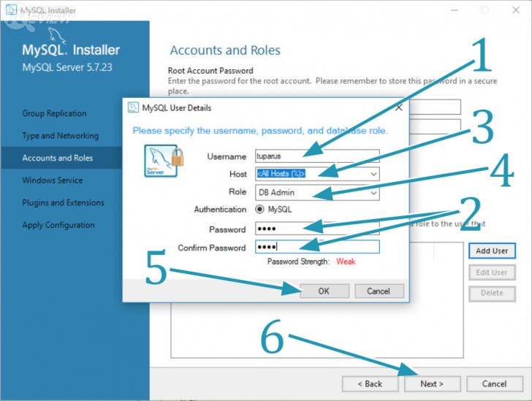The width and height of the screenshot is (532, 401).
Task: Click the Password Strength label
Action: coord(298,261)
